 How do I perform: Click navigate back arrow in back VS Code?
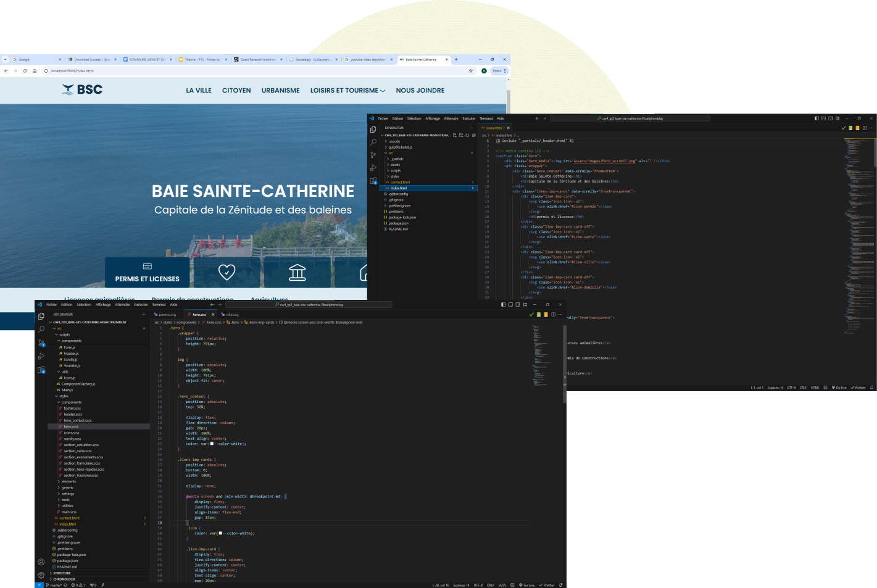[537, 118]
